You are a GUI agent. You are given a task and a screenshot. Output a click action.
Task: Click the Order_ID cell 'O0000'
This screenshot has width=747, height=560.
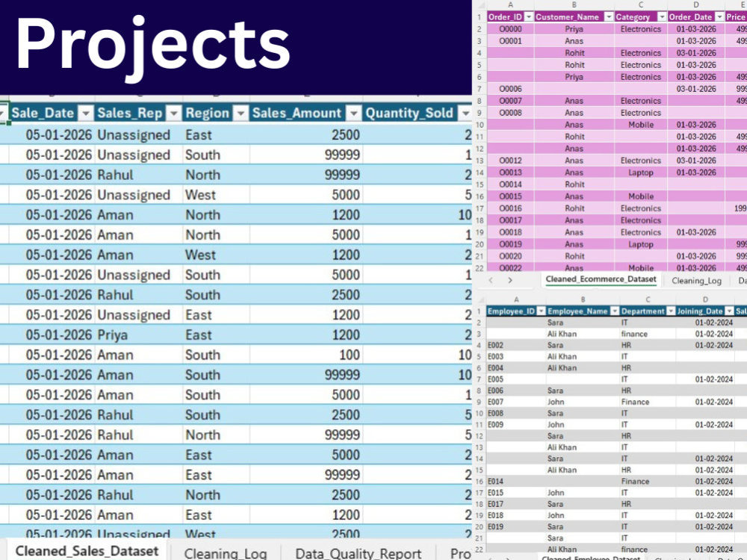click(510, 29)
